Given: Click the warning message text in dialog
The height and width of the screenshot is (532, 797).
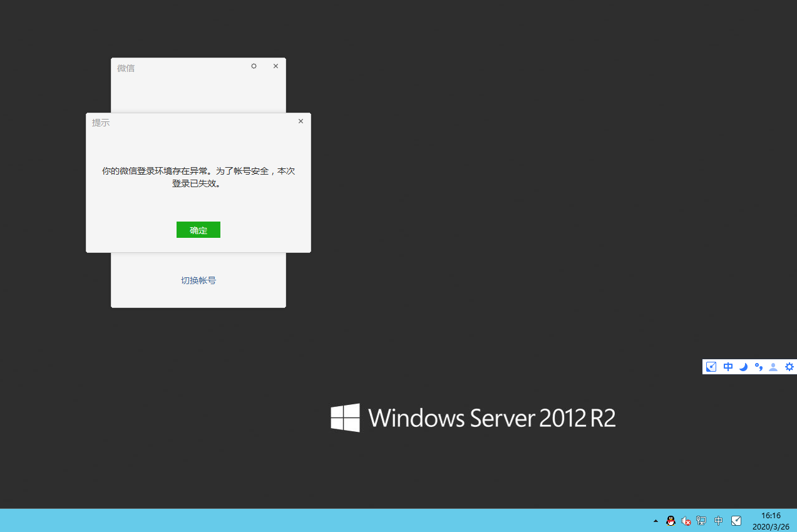Looking at the screenshot, I should [198, 178].
